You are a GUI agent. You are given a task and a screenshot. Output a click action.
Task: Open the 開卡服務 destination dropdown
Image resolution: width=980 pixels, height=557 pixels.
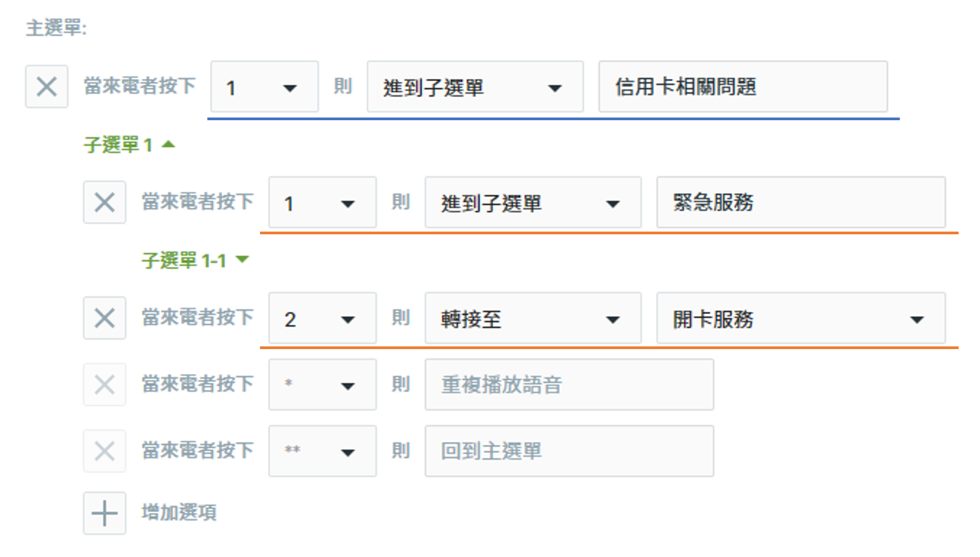(801, 318)
